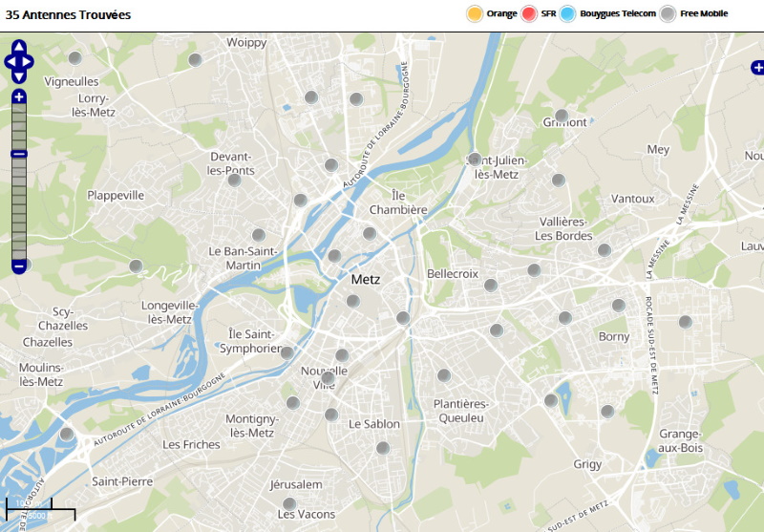Zoom out using bottom minus button
Viewport: 764px width, 532px height.
click(x=19, y=266)
